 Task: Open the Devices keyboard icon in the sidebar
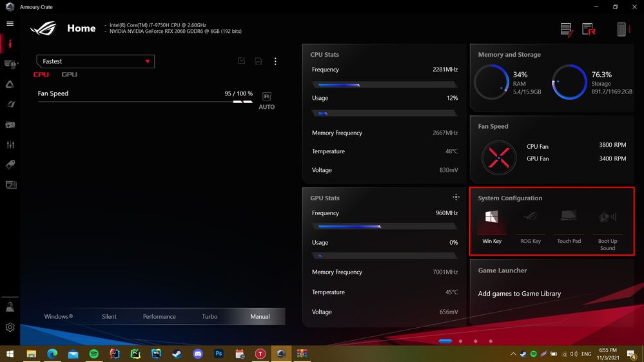10,64
